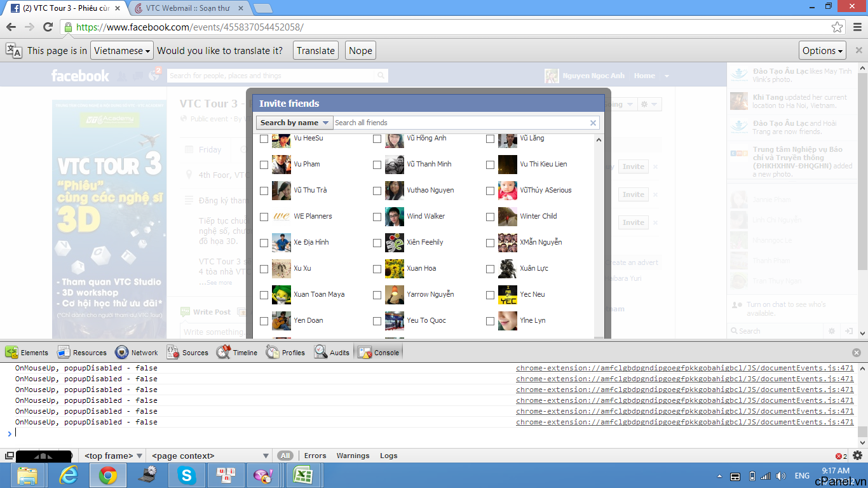Screen dimensions: 868x488
Task: Open Skype from the taskbar
Action: [187, 475]
